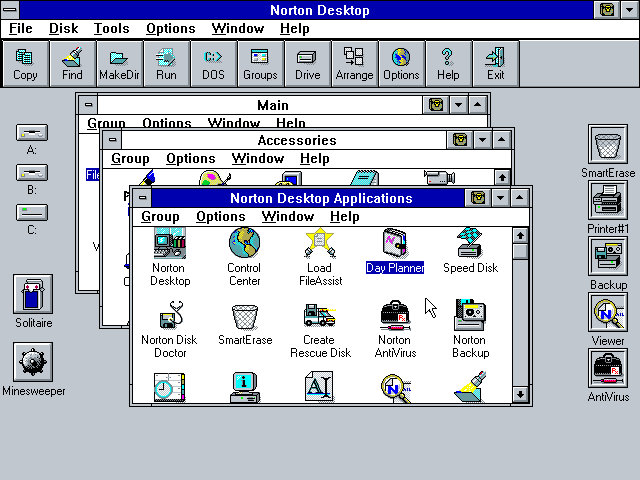
Task: Launch Run from the toolbar
Action: [x=166, y=64]
